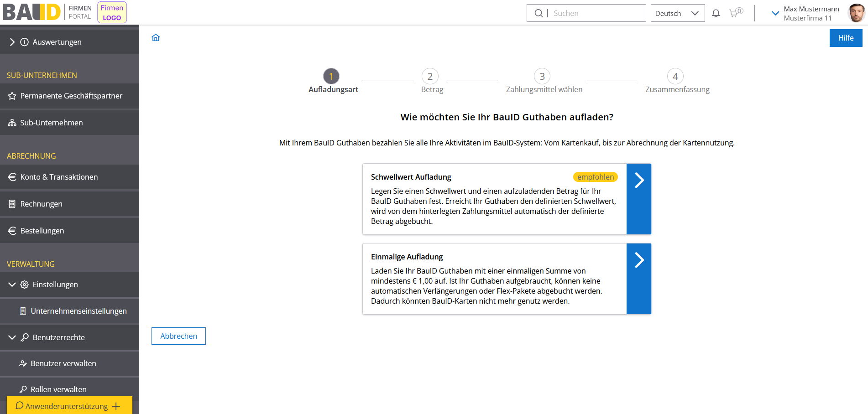The height and width of the screenshot is (414, 868).
Task: Go to Bestellungen in sidebar
Action: tap(69, 231)
